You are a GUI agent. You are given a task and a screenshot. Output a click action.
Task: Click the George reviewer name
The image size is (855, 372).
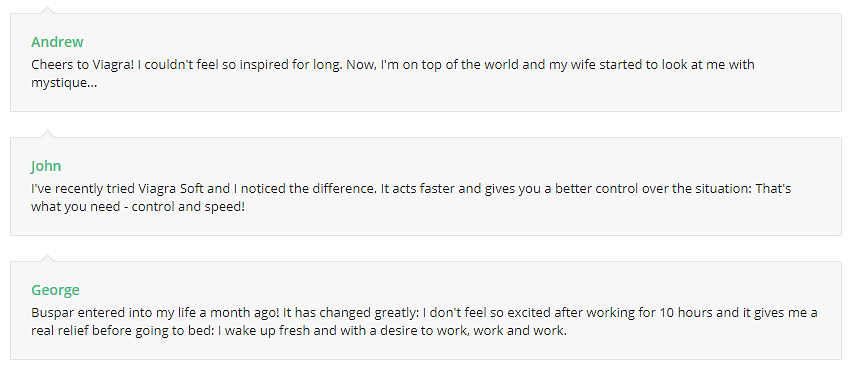(55, 290)
